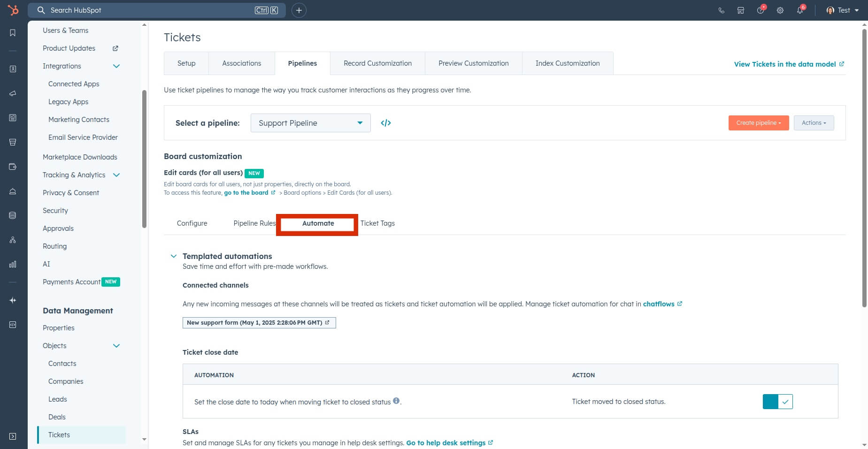The image size is (868, 449).
Task: Click the code snippet icon beside pipeline selector
Action: click(x=386, y=122)
